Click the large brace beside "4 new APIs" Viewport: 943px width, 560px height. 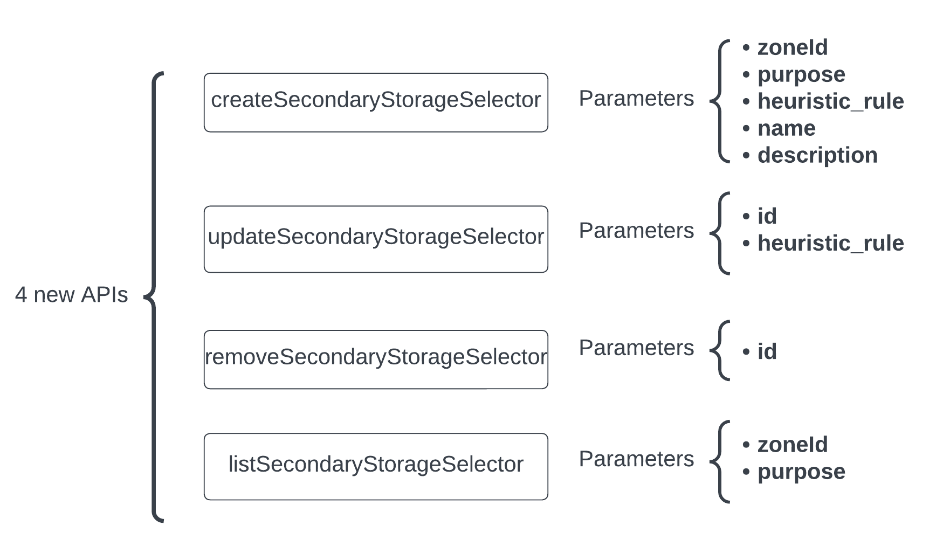pos(155,296)
